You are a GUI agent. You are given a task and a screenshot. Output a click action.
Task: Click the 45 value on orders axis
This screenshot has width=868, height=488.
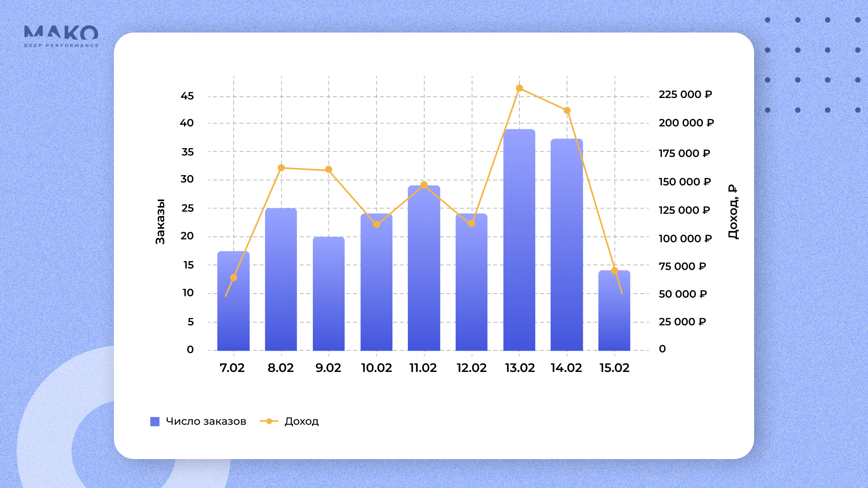tap(187, 96)
